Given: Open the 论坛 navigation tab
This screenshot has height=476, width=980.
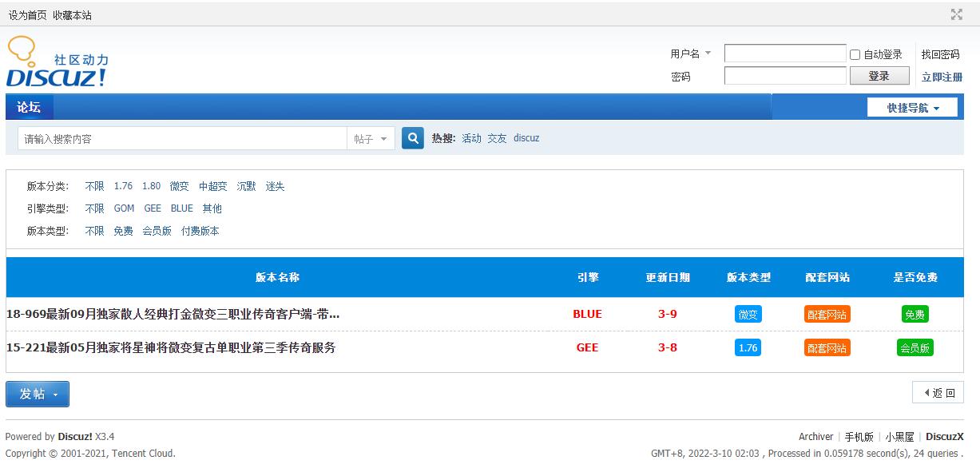Looking at the screenshot, I should point(29,107).
